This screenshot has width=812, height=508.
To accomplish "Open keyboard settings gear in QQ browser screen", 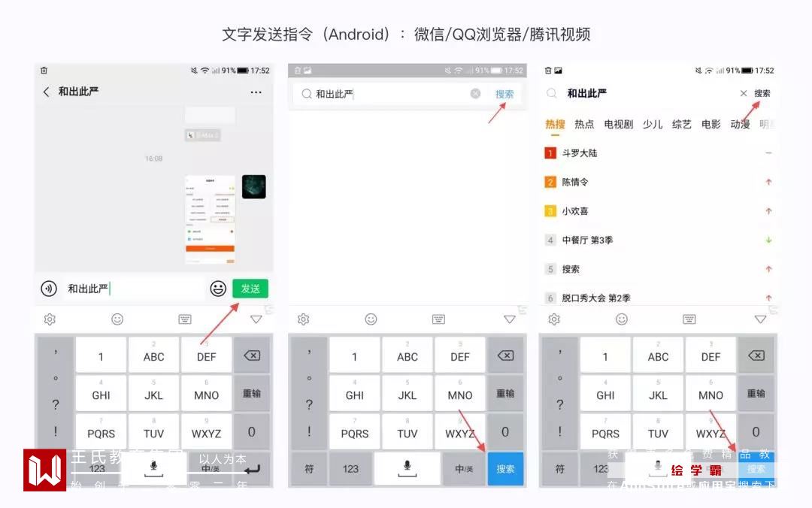I will click(x=304, y=319).
